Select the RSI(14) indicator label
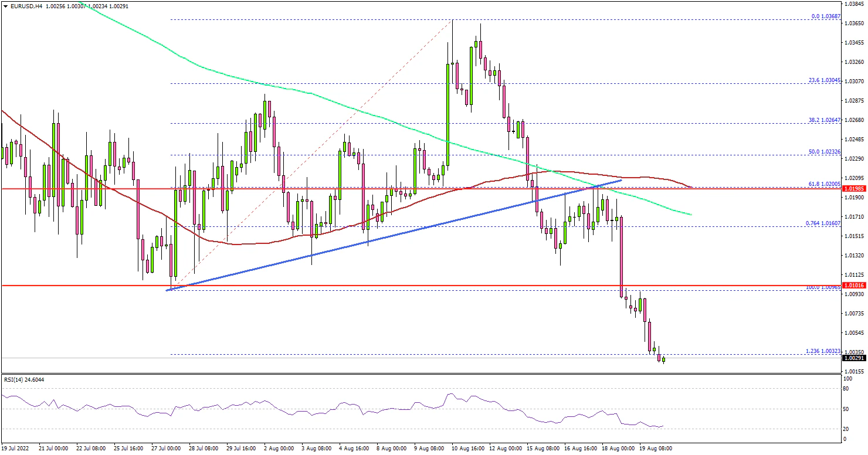The image size is (868, 455). click(23, 379)
